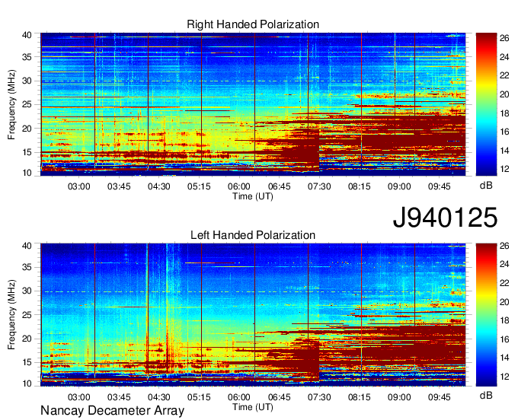The width and height of the screenshot is (518, 420).
Task: Click the Left Handed Polarization spectrogram image
Action: [x=253, y=315]
